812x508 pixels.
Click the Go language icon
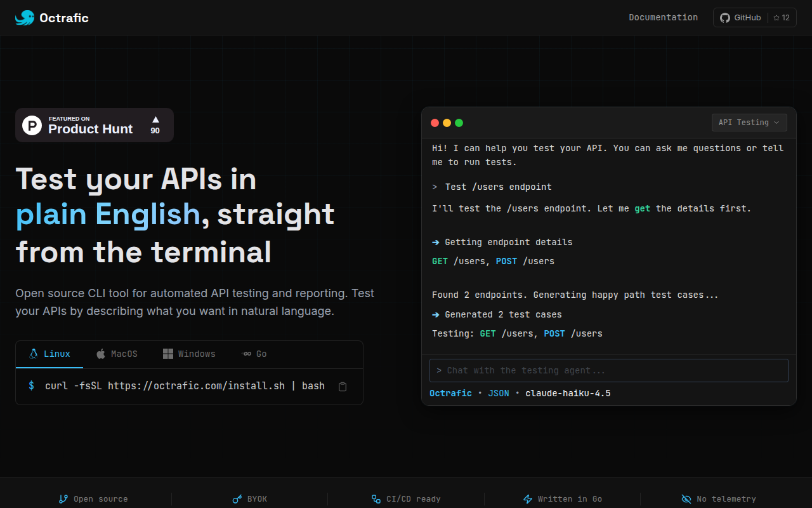247,354
